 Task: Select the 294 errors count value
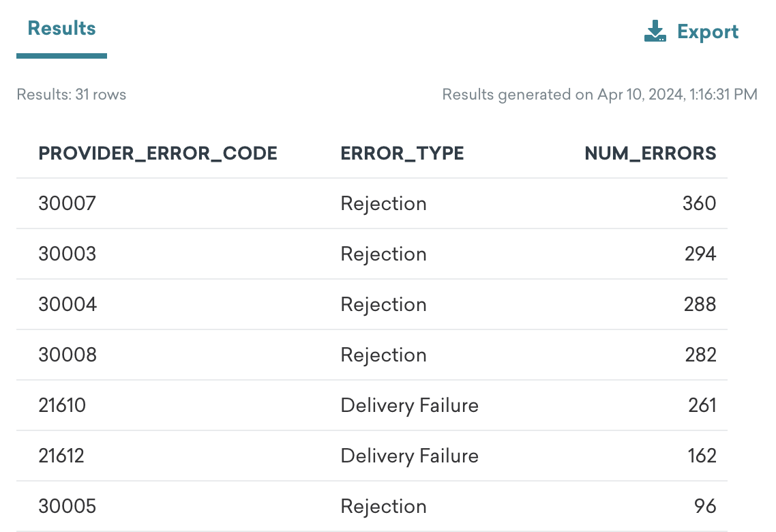pos(700,254)
